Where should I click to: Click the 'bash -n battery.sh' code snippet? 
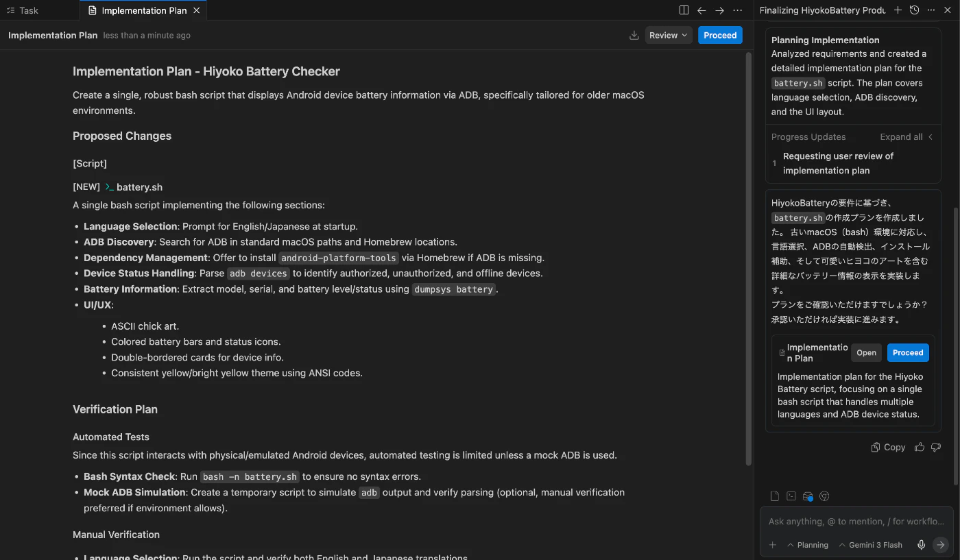click(x=250, y=477)
